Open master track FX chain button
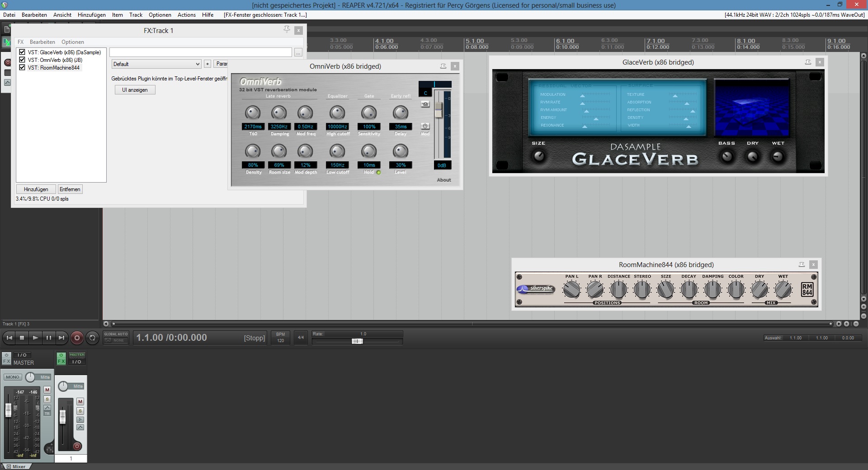Screen dimensions: 868x470 [6, 361]
